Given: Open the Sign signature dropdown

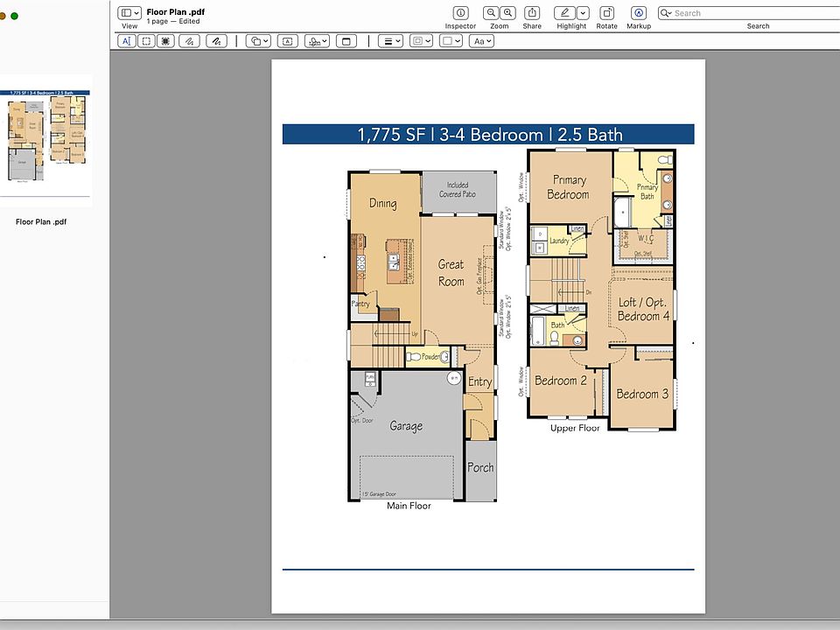Looking at the screenshot, I should pyautogui.click(x=317, y=41).
